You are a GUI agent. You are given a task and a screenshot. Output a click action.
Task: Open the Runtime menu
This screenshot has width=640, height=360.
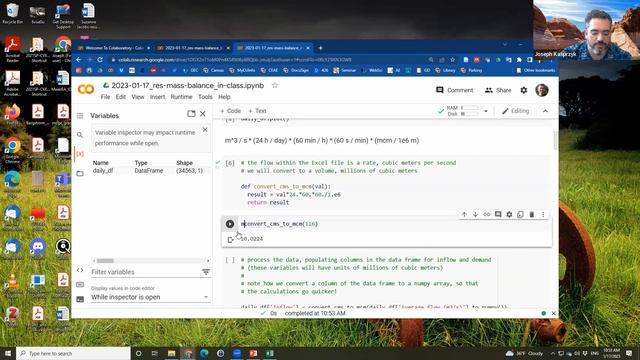[181, 97]
